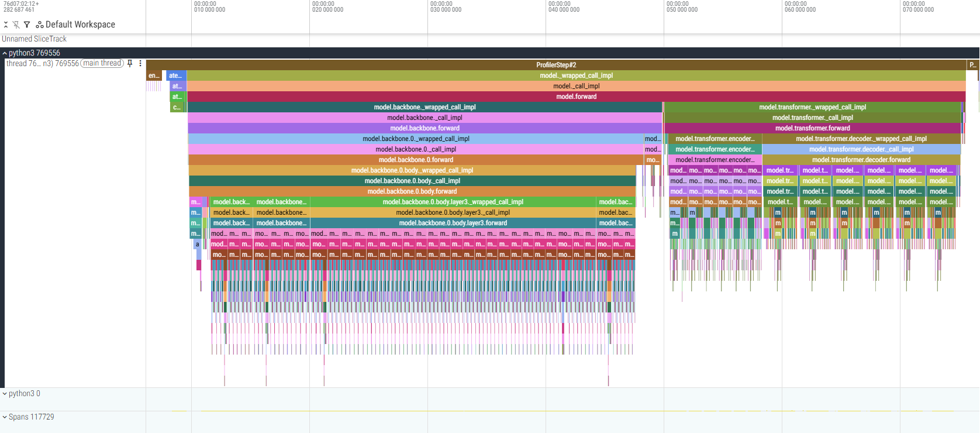Click the main thread chip label
980x433 pixels.
pos(102,63)
